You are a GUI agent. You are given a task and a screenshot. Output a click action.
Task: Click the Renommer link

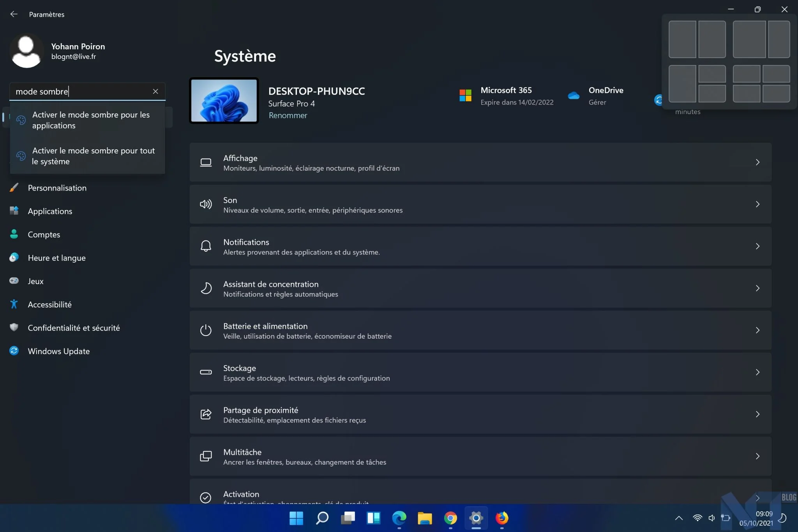coord(288,115)
